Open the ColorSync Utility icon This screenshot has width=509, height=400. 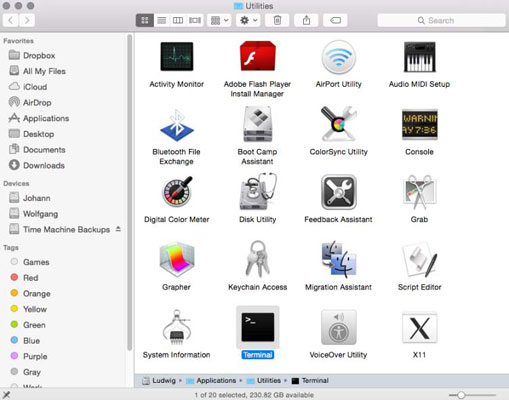(338, 124)
